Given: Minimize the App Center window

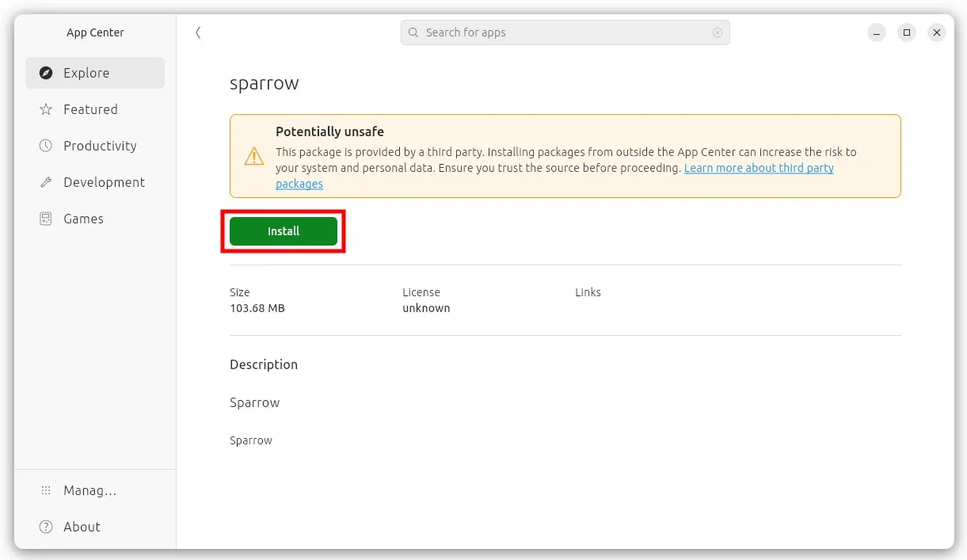Looking at the screenshot, I should [877, 32].
